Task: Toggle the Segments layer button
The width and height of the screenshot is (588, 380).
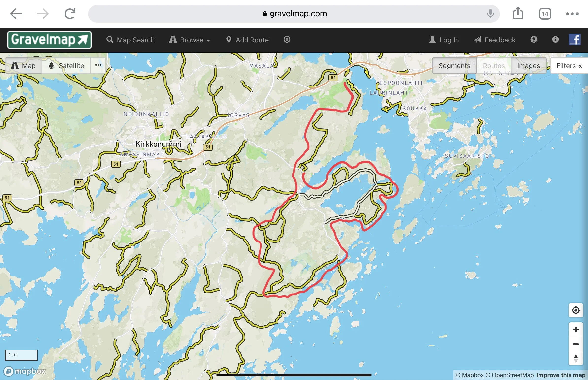Action: pyautogui.click(x=454, y=66)
